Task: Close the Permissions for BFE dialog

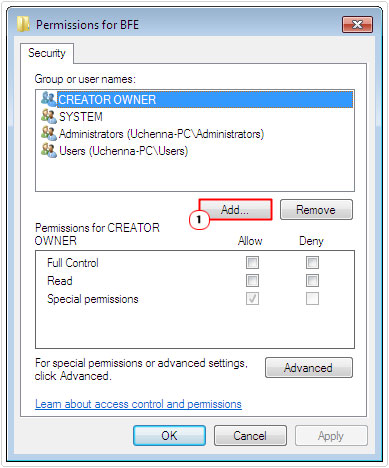Action: (357, 24)
